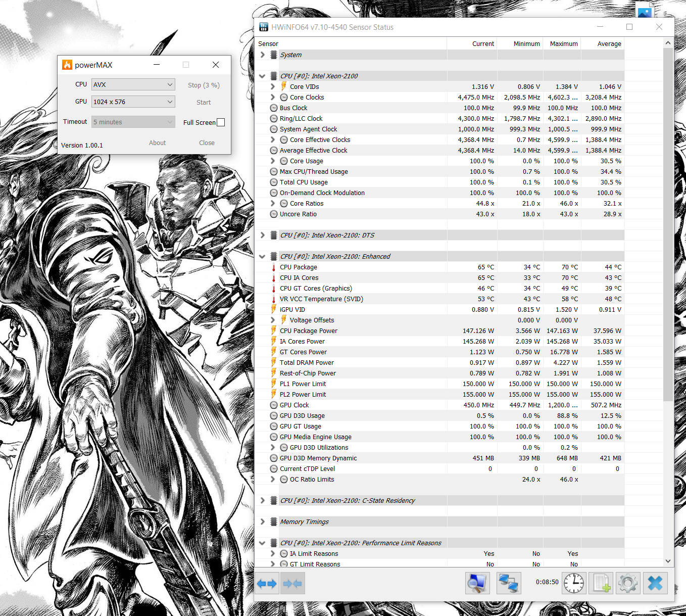Collapse the Intel Xeon-2100: Enhanced group

pyautogui.click(x=262, y=256)
